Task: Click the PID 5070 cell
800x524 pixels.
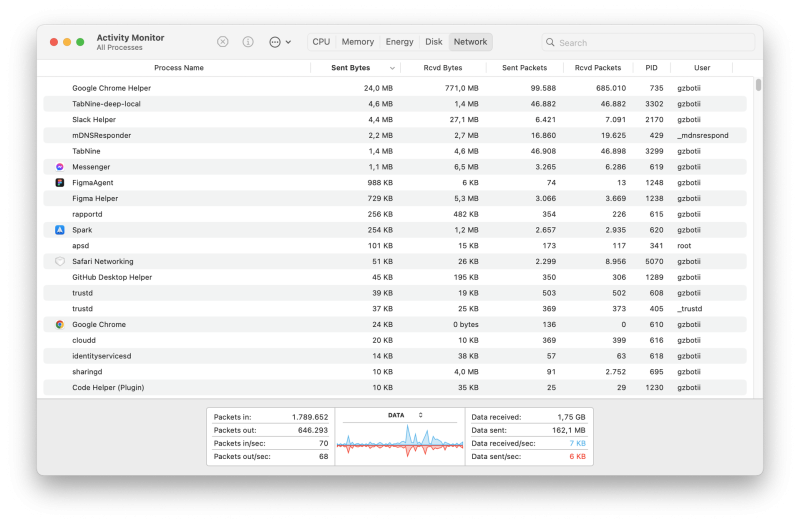Action: click(x=654, y=262)
